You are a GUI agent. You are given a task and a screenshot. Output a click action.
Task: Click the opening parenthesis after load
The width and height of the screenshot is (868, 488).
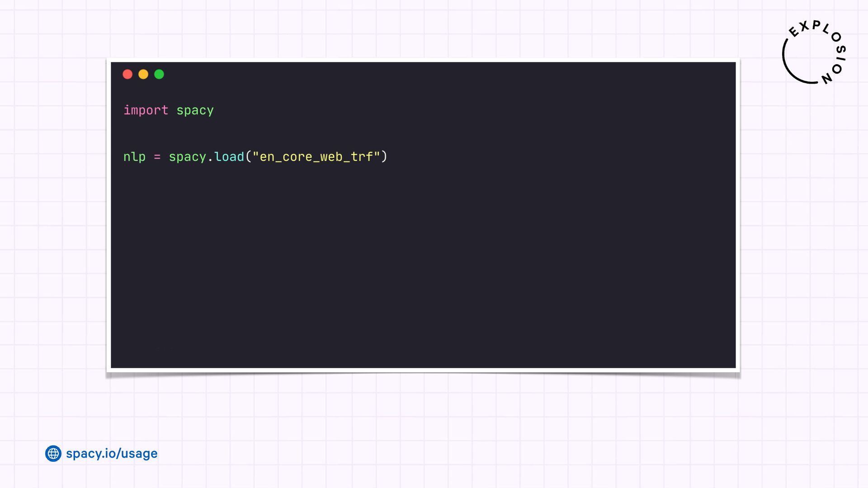(248, 157)
